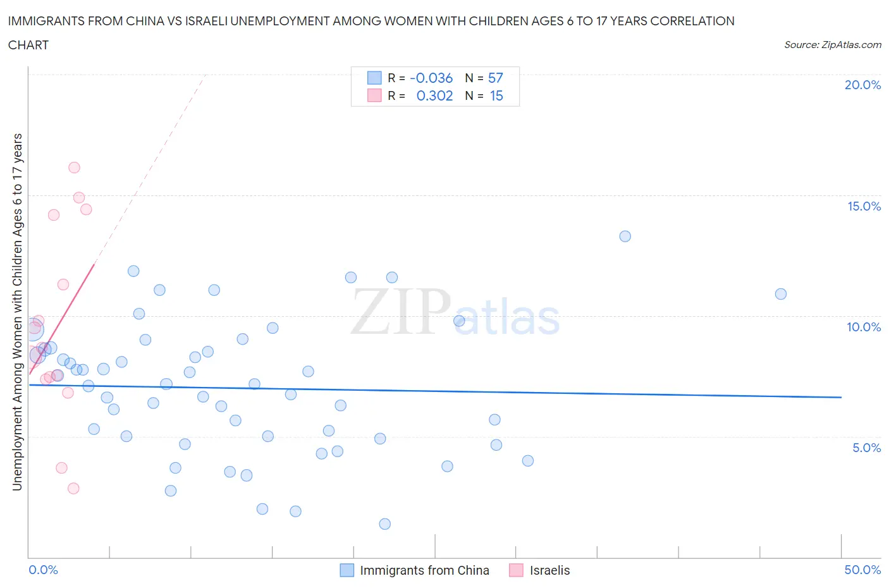Click the blue trend line

[435, 391]
